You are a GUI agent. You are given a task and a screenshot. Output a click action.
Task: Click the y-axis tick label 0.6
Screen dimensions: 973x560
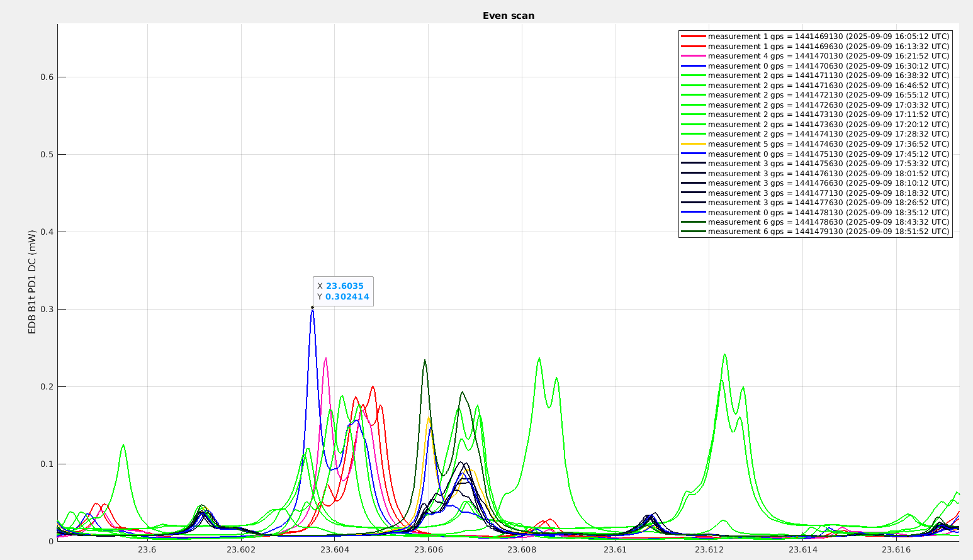tap(47, 77)
